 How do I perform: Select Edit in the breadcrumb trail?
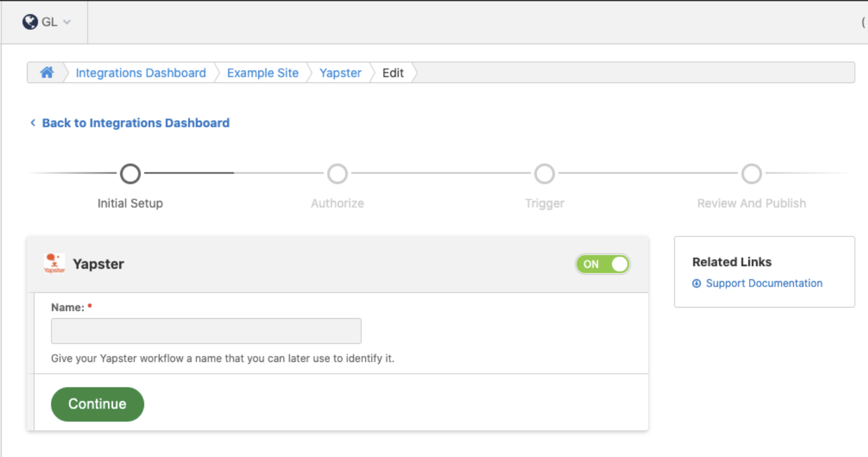392,72
